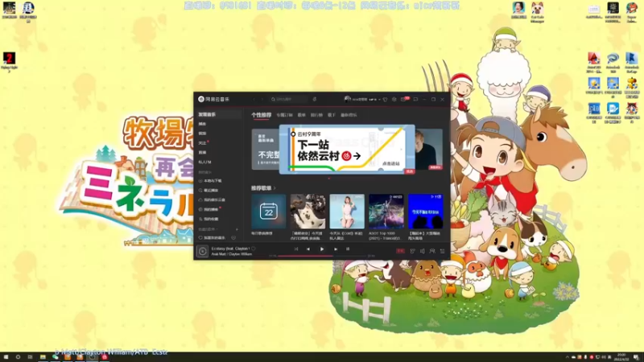Viewport: 644px width, 362px height.
Task: Collapse the 创建的歌单 section
Action: 209,229
